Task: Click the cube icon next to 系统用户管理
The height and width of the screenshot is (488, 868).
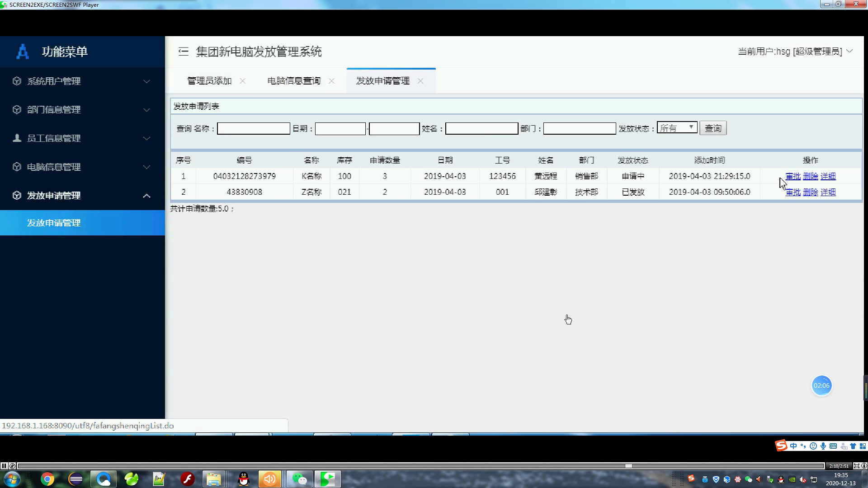Action: [x=17, y=81]
